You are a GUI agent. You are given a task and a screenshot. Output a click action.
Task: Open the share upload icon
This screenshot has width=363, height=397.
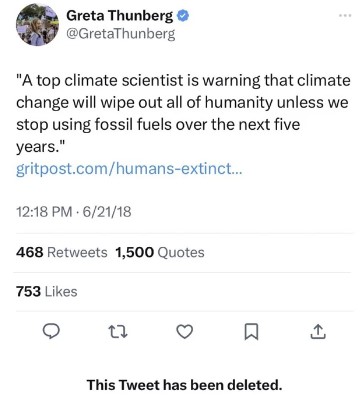pos(318,332)
